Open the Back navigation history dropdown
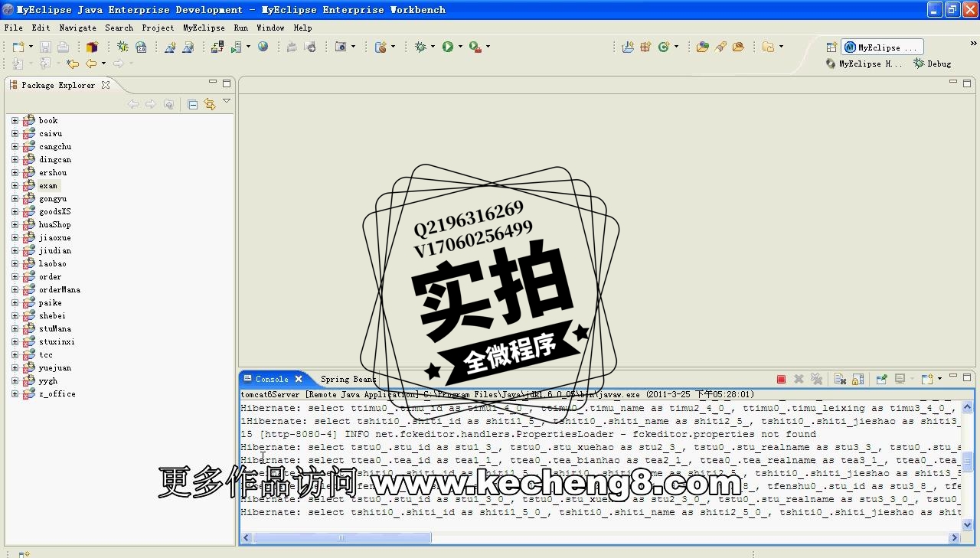Screen dimensions: 980x558 click(x=103, y=64)
